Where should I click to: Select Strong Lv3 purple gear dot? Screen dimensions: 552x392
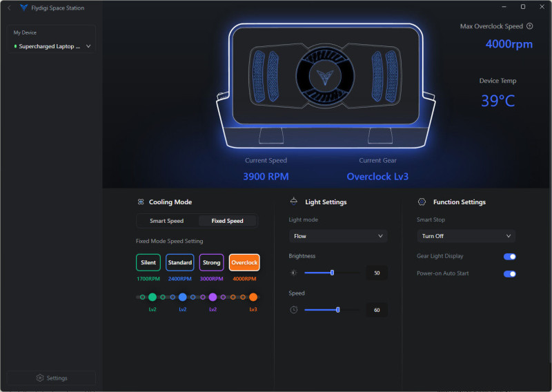[223, 297]
